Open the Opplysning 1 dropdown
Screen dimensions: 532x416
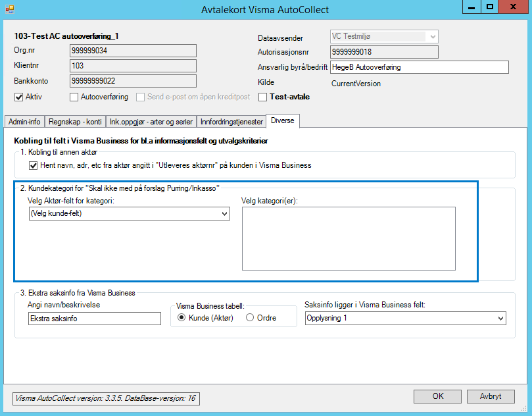(x=406, y=318)
